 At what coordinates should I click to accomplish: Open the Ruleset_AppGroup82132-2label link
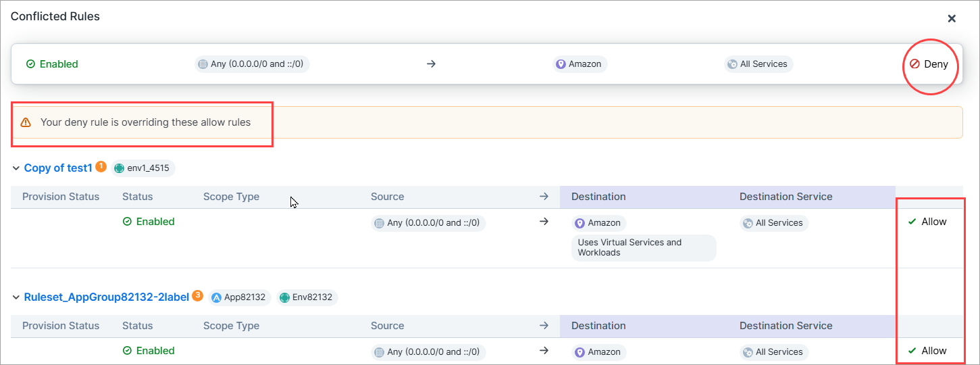pyautogui.click(x=107, y=297)
